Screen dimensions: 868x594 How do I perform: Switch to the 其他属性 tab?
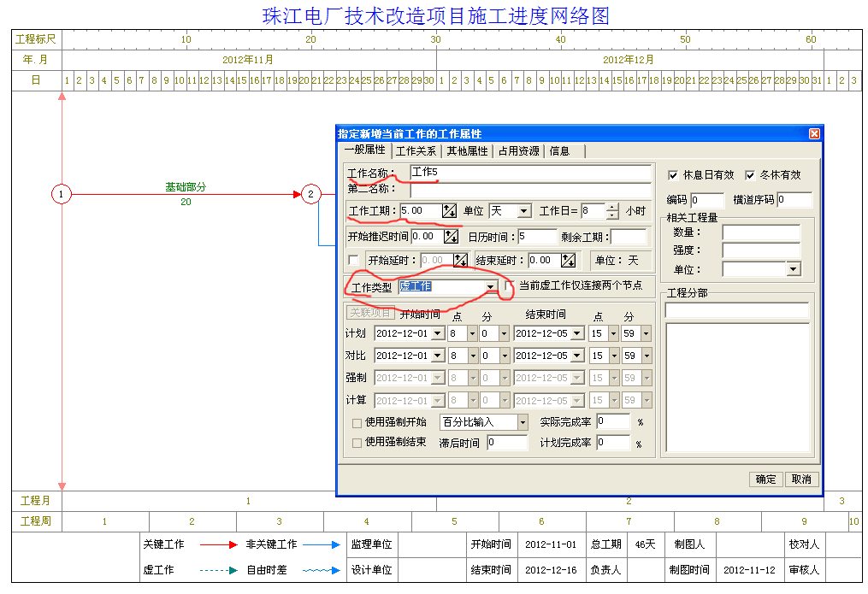pyautogui.click(x=467, y=151)
